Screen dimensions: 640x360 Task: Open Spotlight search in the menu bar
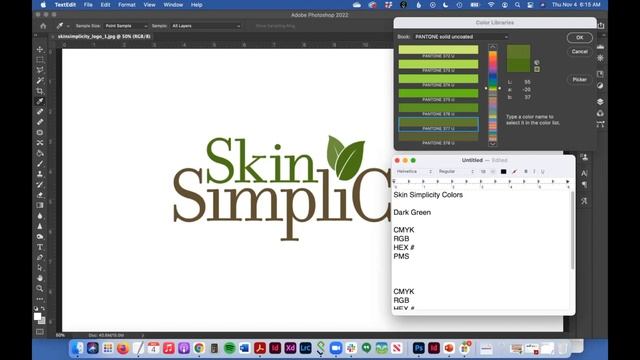click(517, 5)
